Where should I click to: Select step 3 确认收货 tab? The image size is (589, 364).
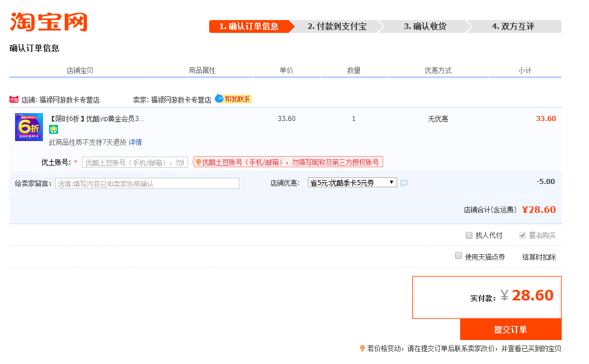tap(425, 27)
